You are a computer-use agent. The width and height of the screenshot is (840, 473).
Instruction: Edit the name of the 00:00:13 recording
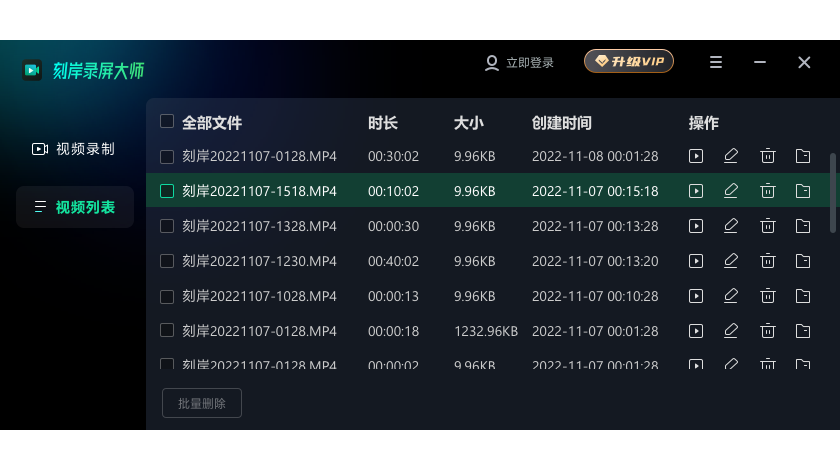tap(731, 296)
